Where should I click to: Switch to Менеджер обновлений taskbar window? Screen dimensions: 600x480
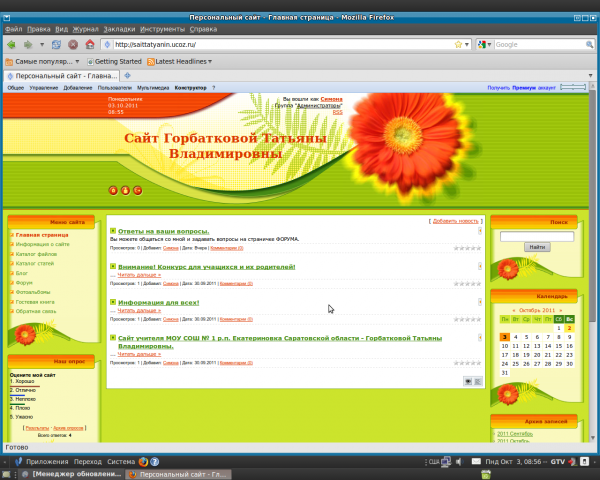coord(72,474)
